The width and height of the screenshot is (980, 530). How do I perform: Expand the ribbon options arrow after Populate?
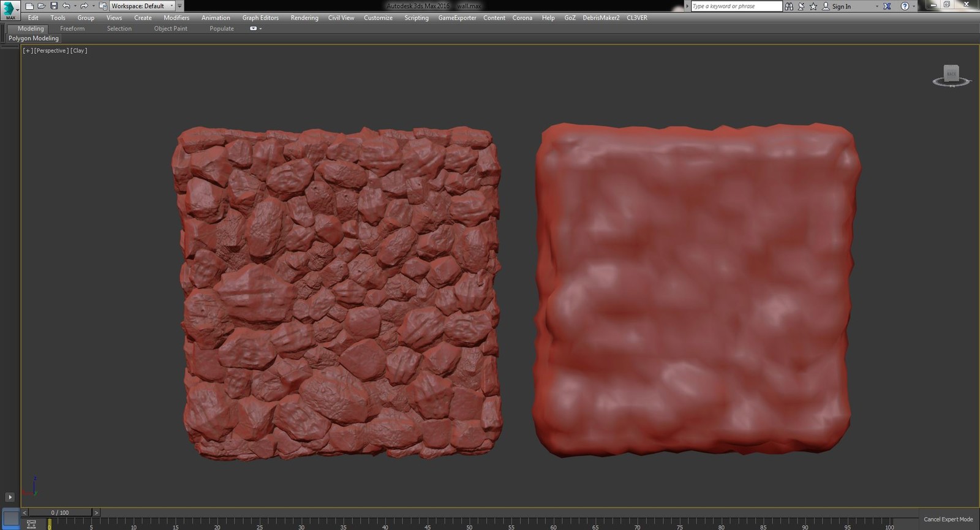(x=260, y=29)
